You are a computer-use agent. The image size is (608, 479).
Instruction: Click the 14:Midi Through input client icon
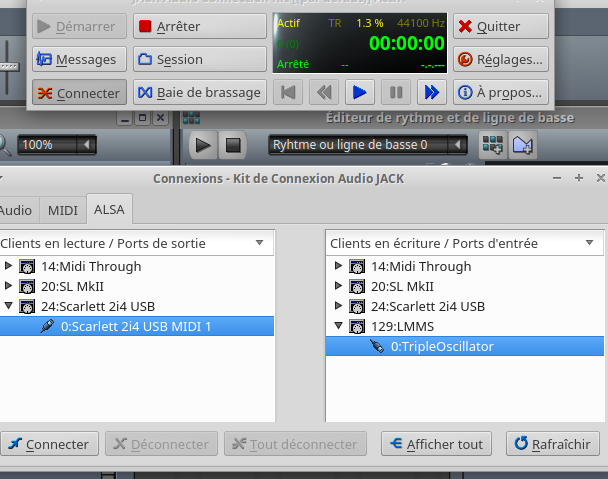(x=357, y=266)
